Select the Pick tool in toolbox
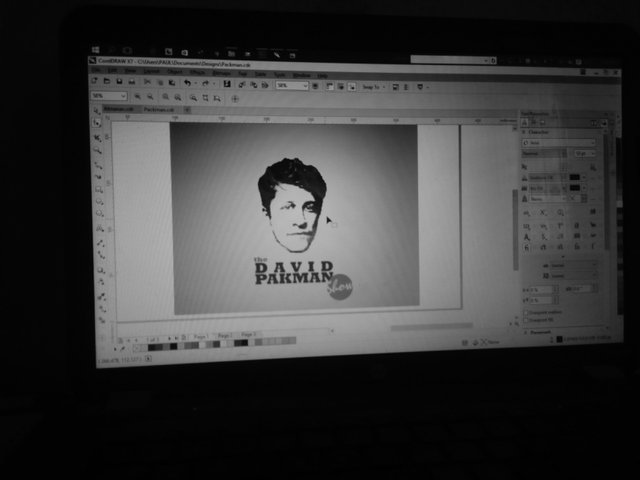This screenshot has height=480, width=640. (x=96, y=111)
